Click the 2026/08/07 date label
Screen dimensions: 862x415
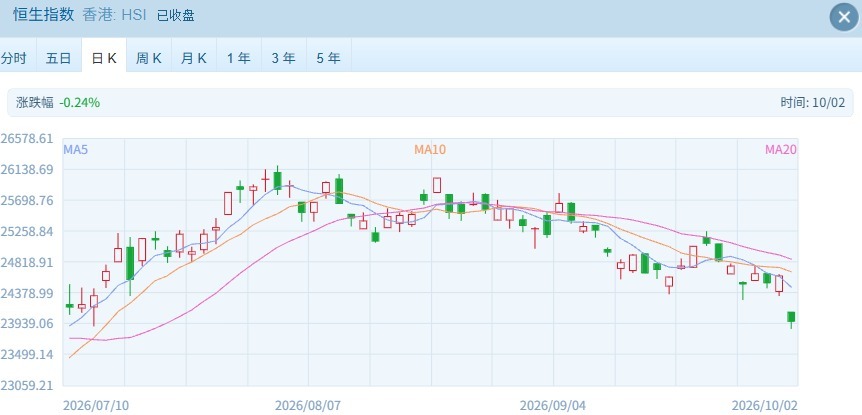pyautogui.click(x=308, y=406)
